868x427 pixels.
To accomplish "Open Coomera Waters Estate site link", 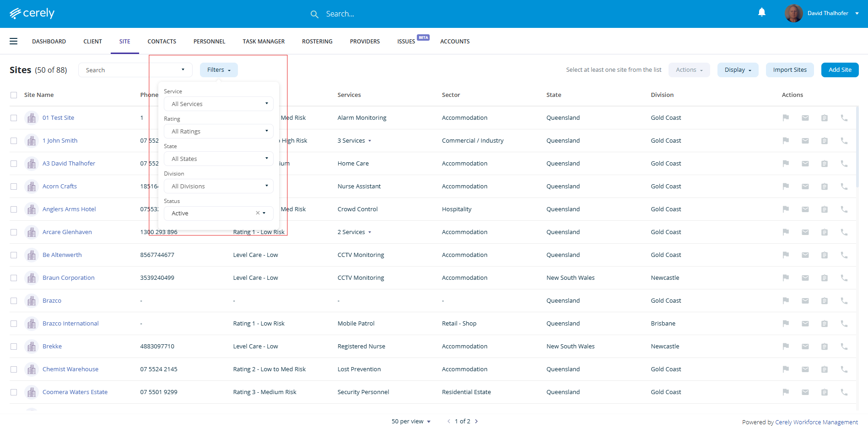I will click(x=75, y=392).
